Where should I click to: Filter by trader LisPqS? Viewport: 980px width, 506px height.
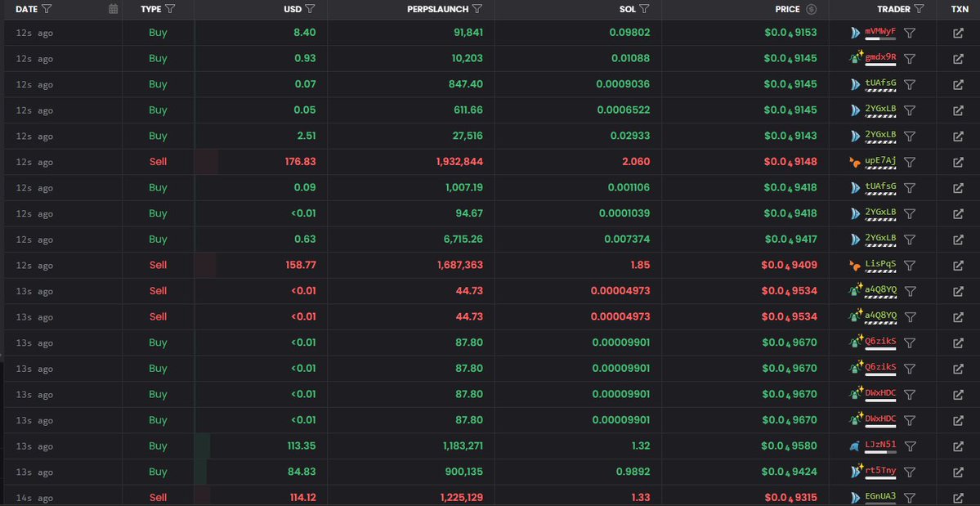pyautogui.click(x=910, y=266)
